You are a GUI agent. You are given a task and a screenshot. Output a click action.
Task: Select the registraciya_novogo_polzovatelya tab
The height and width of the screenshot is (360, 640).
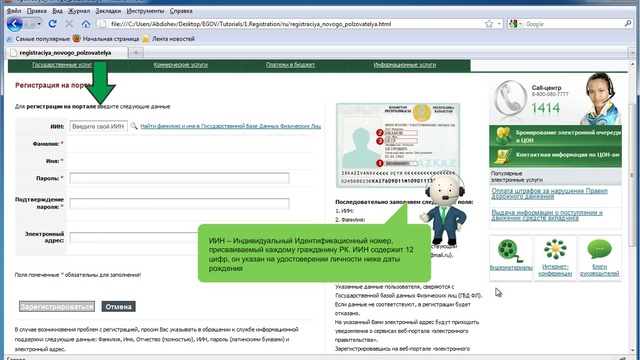coord(67,53)
